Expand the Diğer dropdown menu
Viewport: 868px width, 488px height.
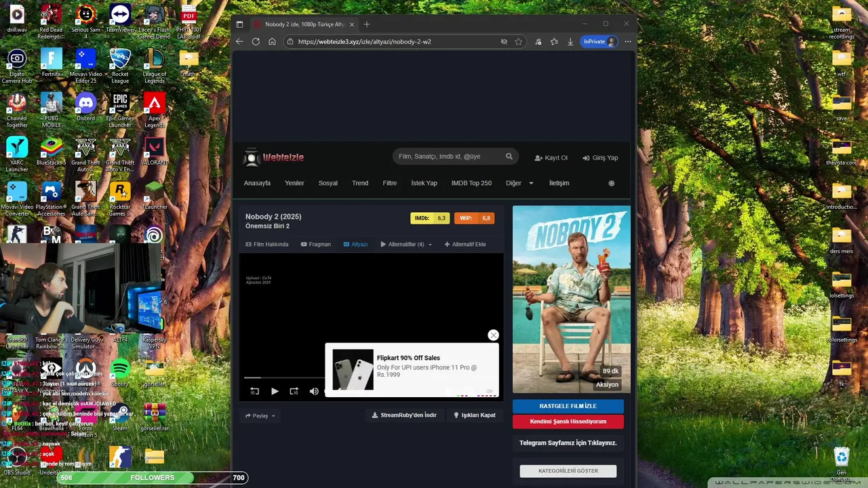click(x=519, y=183)
